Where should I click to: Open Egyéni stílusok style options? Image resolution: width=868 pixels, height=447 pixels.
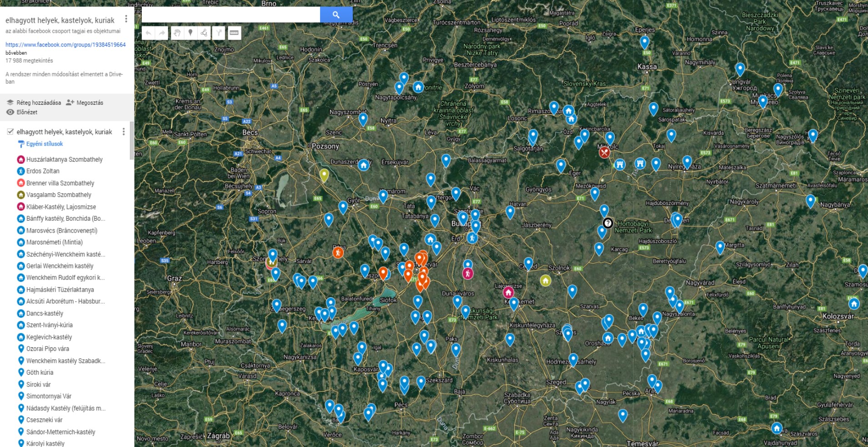tap(44, 144)
